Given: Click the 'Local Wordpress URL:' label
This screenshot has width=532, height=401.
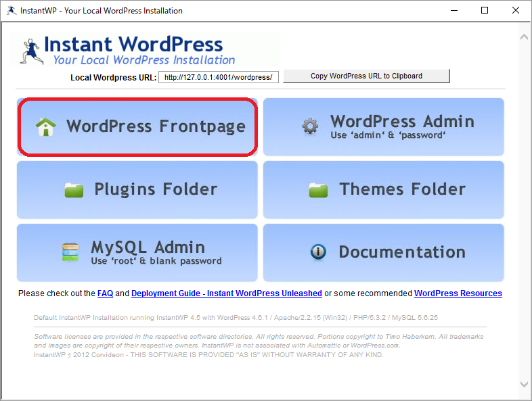Looking at the screenshot, I should [x=113, y=78].
